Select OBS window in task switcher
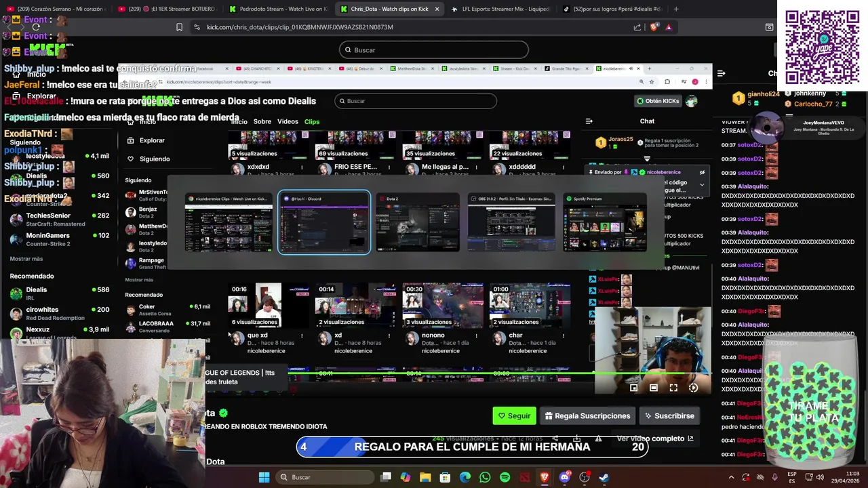This screenshot has width=868, height=488. click(x=511, y=222)
